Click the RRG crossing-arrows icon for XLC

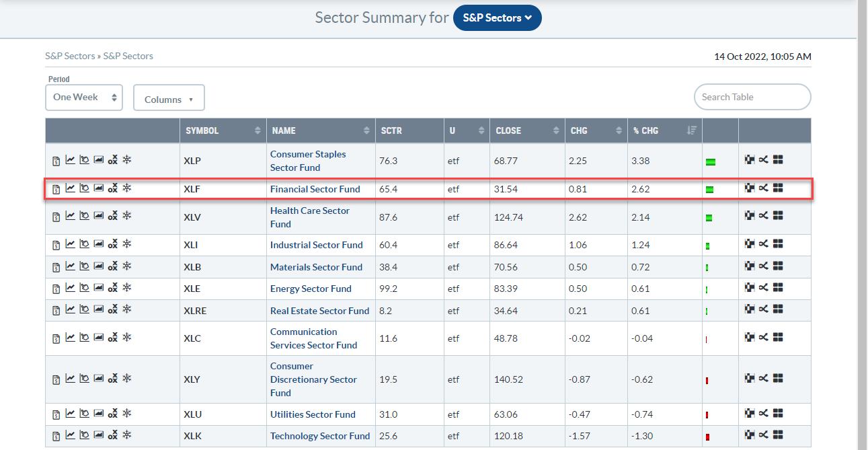coord(763,338)
